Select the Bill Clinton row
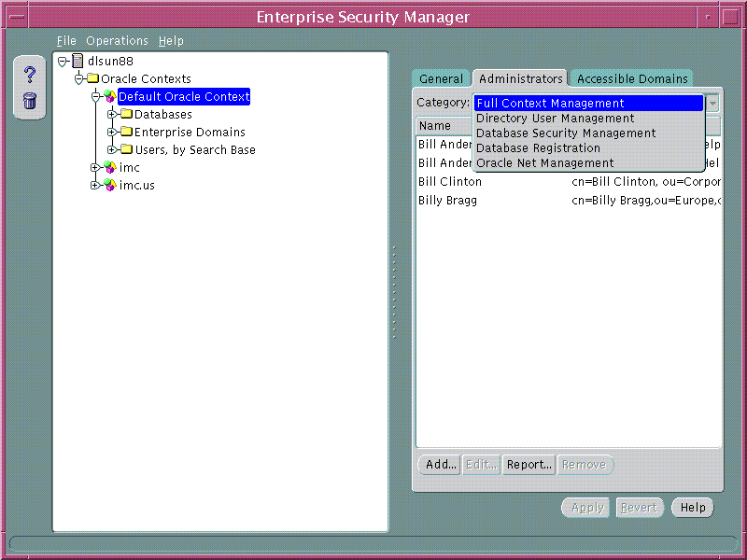Image resolution: width=747 pixels, height=560 pixels. tap(569, 181)
